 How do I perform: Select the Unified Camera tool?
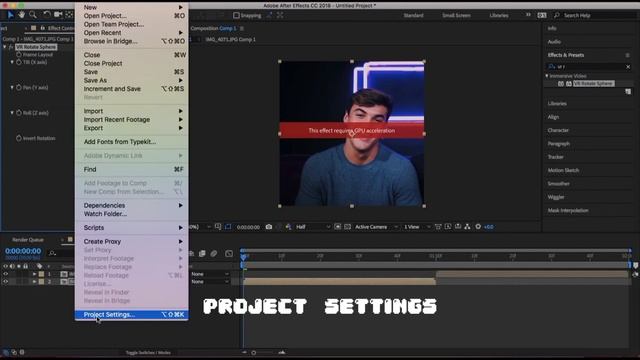[x=58, y=15]
